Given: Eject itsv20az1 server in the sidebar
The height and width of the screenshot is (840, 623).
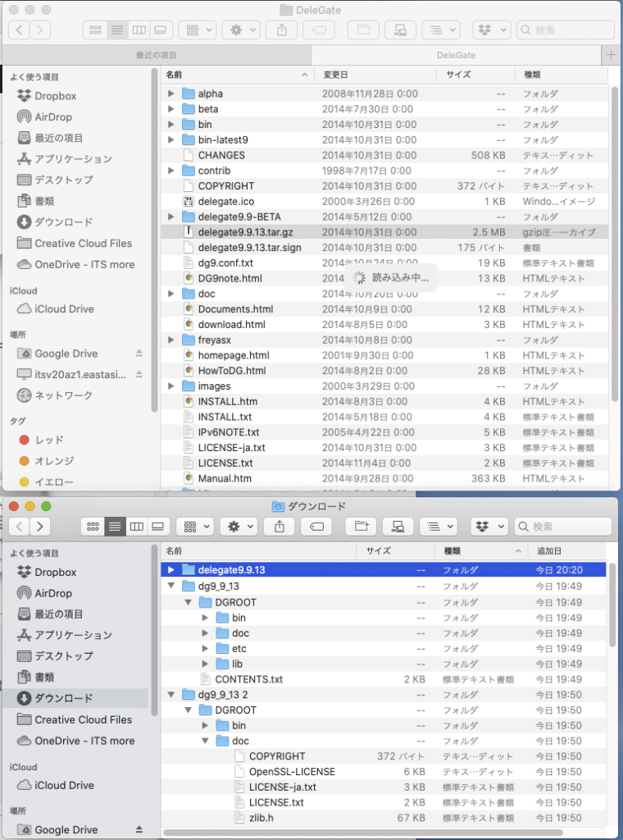Looking at the screenshot, I should tap(139, 374).
